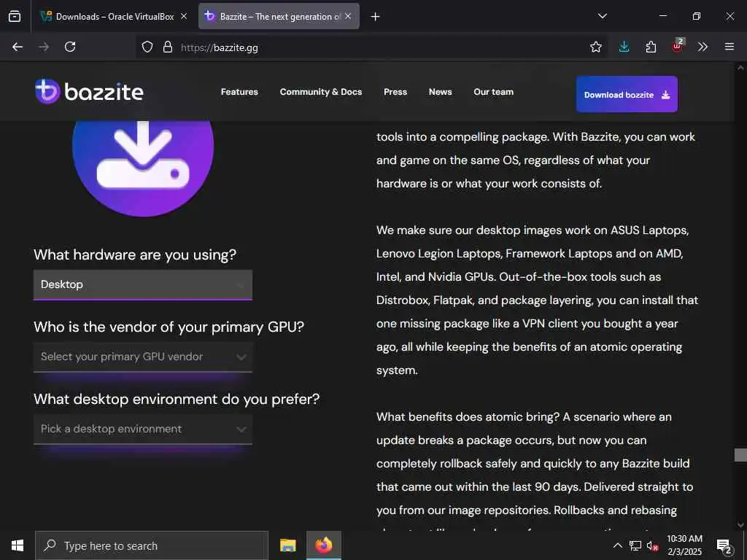
Task: Show more tools overflow chevron
Action: pos(703,47)
